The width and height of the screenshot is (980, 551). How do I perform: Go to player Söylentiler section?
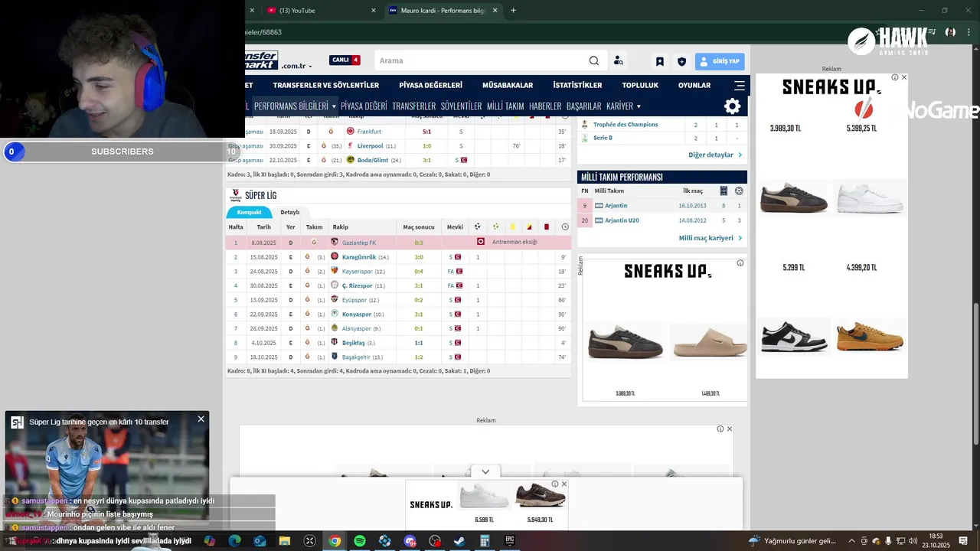(461, 106)
